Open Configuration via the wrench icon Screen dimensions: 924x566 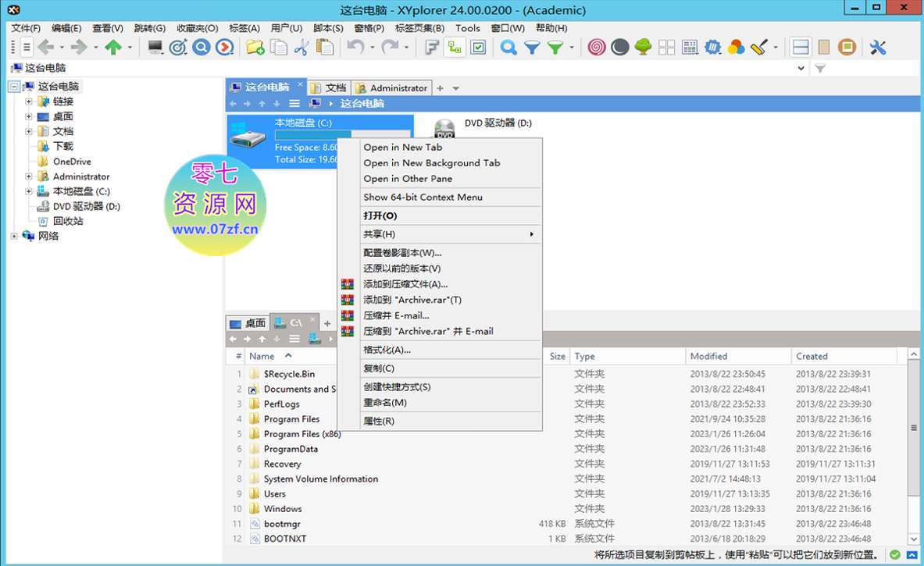point(878,48)
